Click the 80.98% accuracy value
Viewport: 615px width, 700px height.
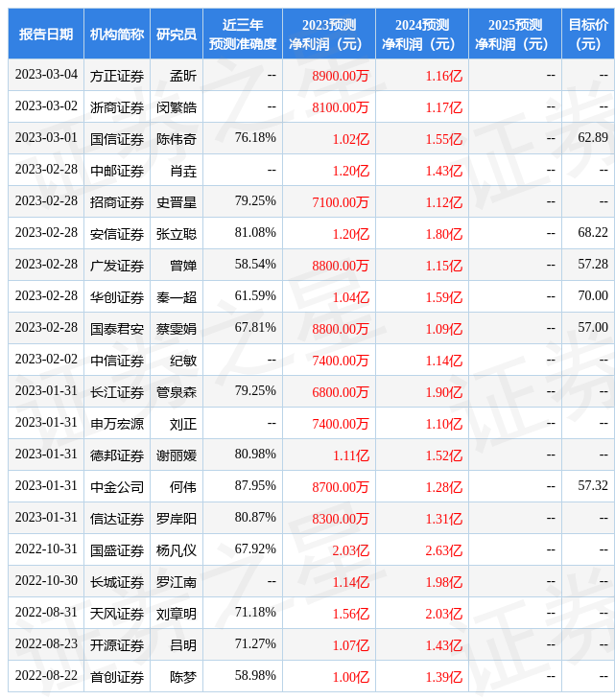255,455
